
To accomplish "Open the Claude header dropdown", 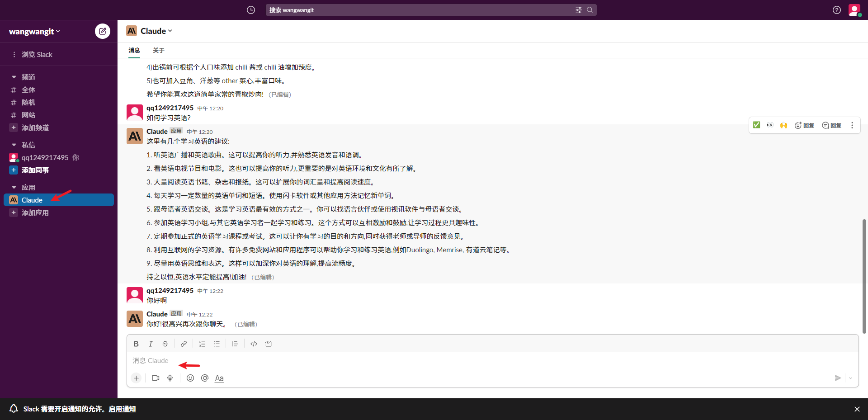I will coord(156,31).
